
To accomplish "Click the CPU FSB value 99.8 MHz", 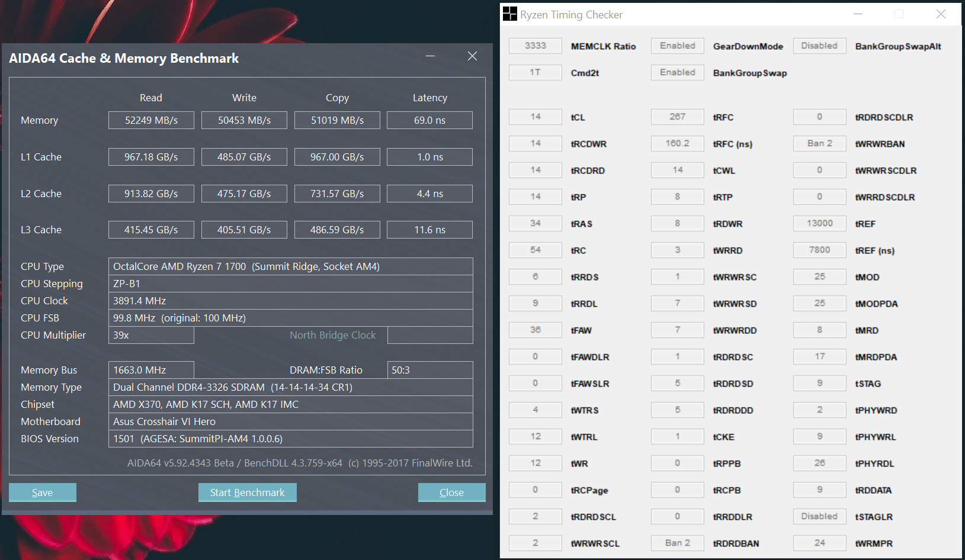I will coord(291,318).
